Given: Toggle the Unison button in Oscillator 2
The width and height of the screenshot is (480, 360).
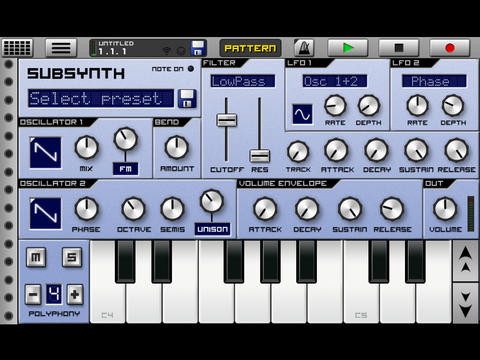Looking at the screenshot, I should (212, 229).
